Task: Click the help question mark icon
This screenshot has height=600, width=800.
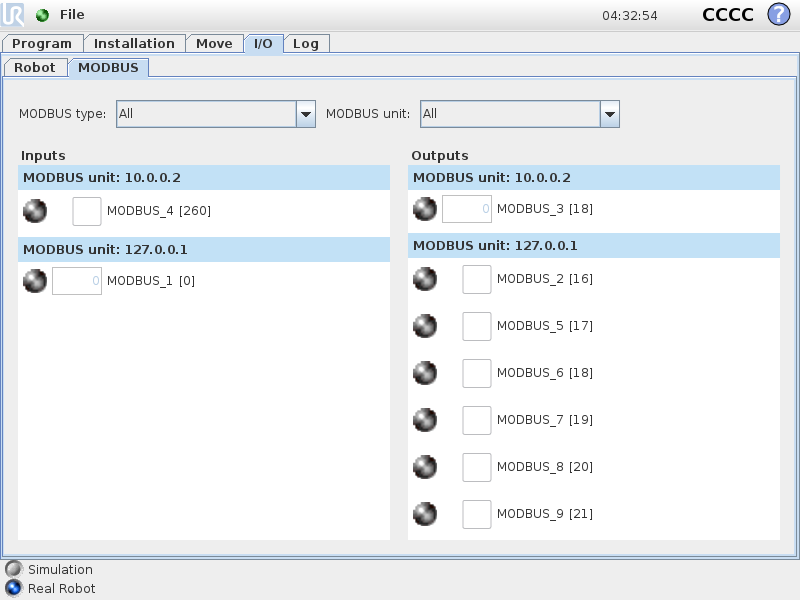Action: pos(778,15)
